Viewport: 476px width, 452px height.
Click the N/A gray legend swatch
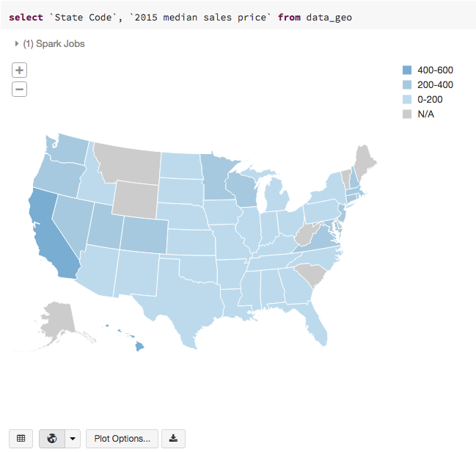pos(407,114)
